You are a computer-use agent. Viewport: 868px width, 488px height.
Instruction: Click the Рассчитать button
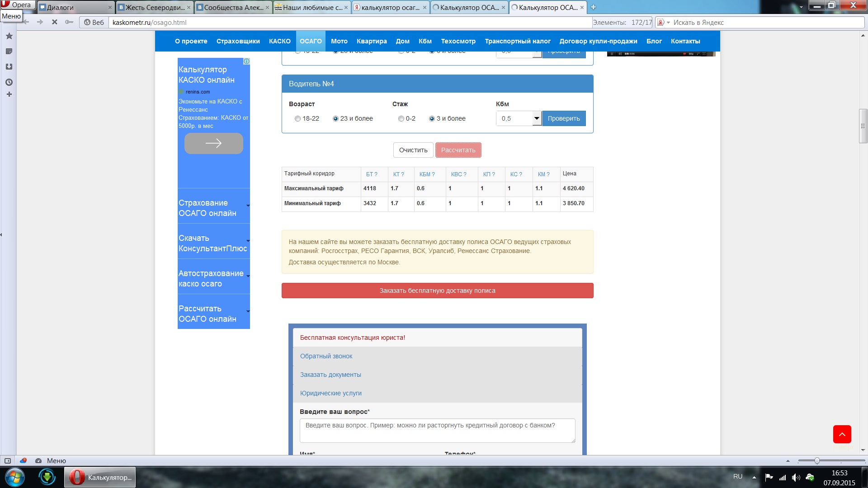(x=458, y=150)
